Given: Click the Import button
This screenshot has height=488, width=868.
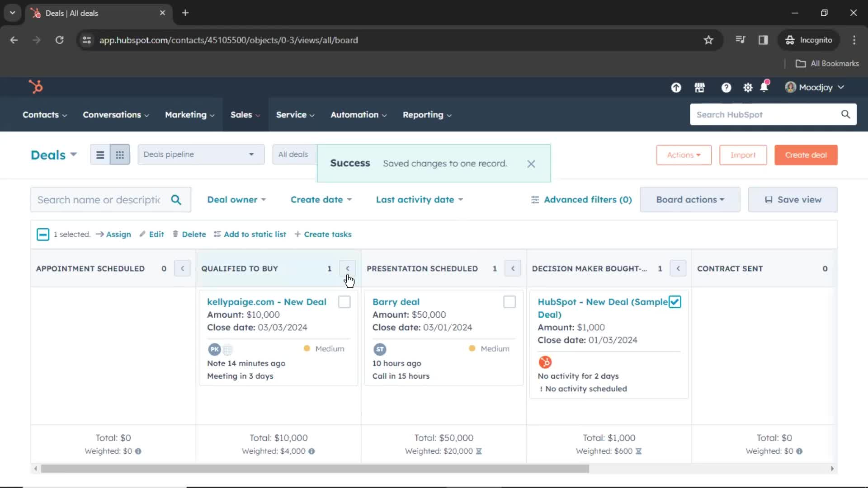Looking at the screenshot, I should click(743, 155).
